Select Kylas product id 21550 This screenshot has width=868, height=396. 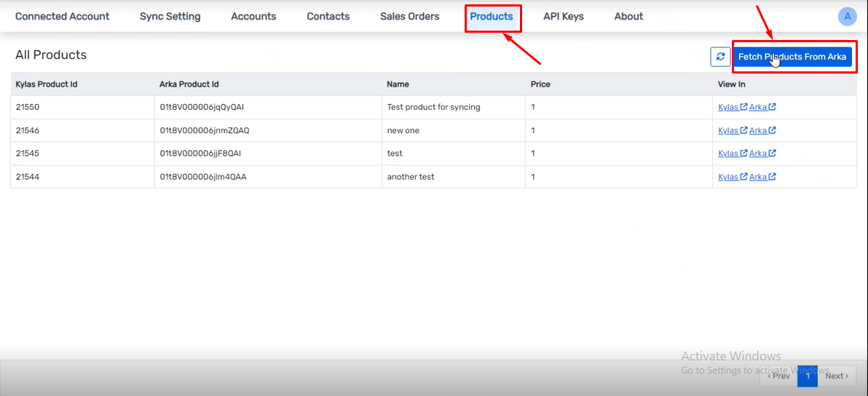click(27, 107)
